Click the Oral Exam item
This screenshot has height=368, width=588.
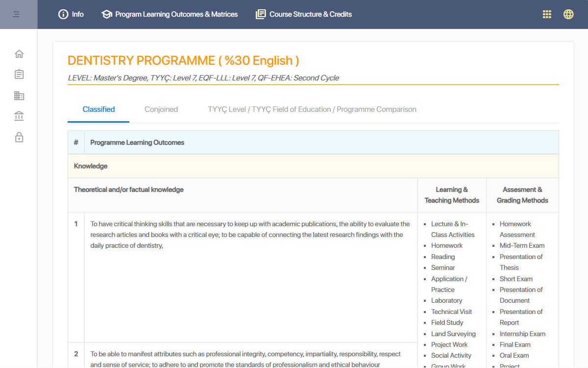coord(514,355)
